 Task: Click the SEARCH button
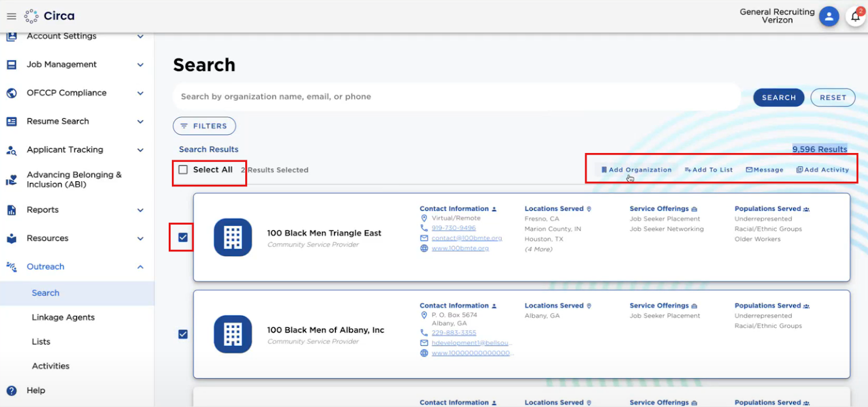[x=778, y=98]
